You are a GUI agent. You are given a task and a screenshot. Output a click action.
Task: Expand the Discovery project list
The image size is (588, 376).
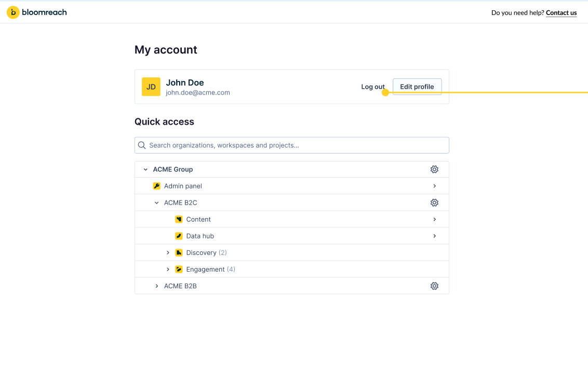(x=167, y=252)
